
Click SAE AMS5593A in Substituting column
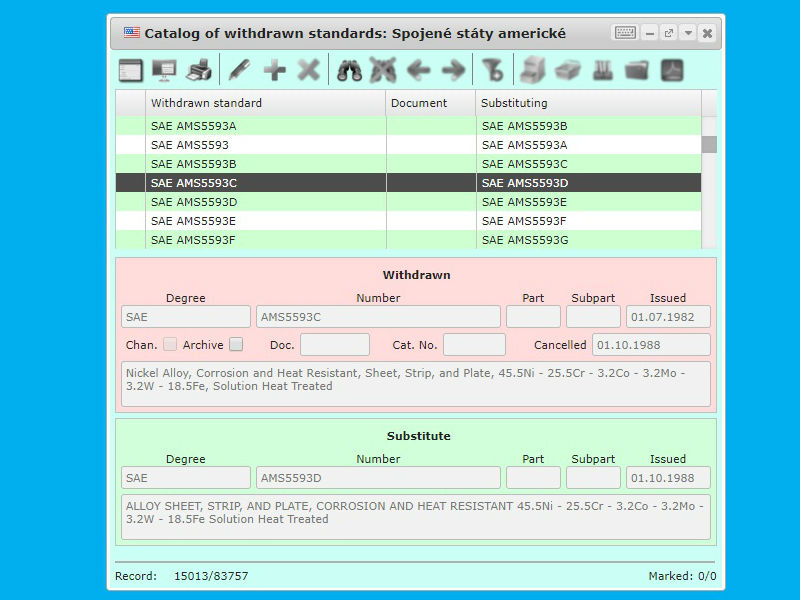(524, 145)
